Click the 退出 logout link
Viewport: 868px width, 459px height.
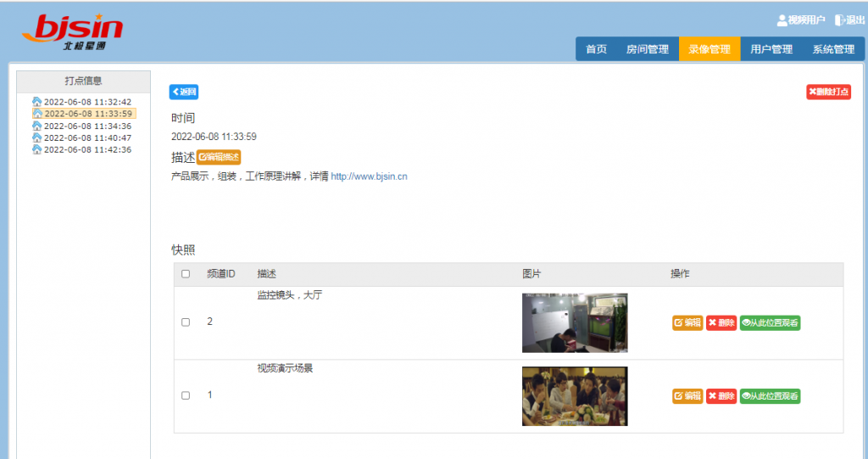click(855, 20)
